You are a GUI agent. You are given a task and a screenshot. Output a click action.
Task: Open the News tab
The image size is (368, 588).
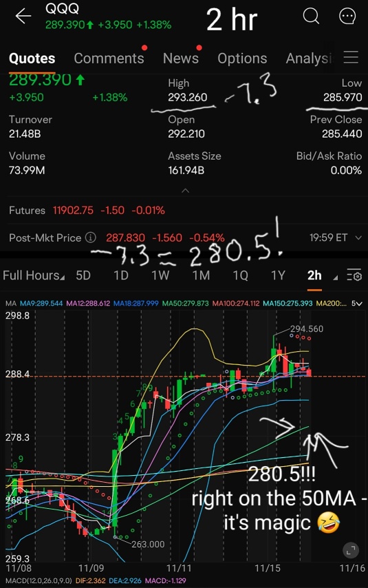(181, 58)
